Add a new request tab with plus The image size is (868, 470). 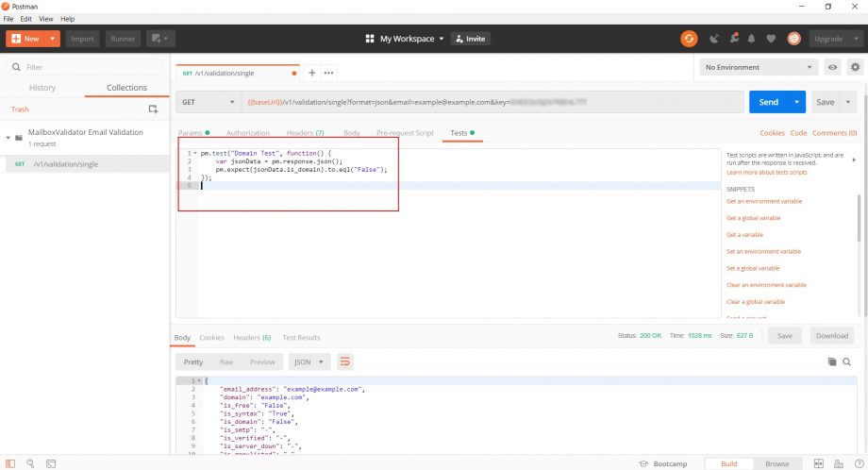(311, 73)
